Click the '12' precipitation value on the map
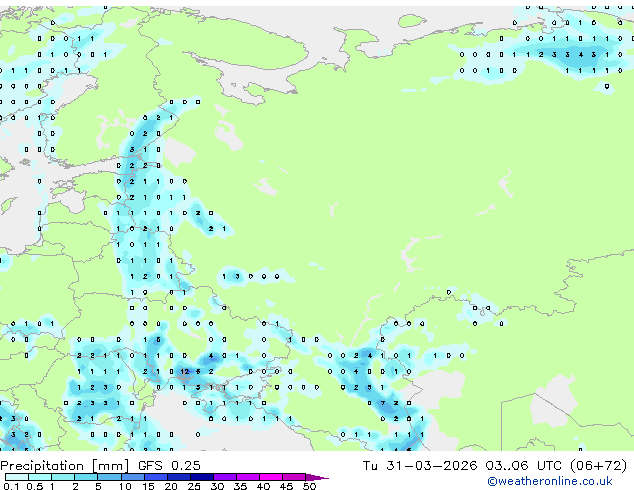Viewport: 634px width, 490px height. [185, 371]
